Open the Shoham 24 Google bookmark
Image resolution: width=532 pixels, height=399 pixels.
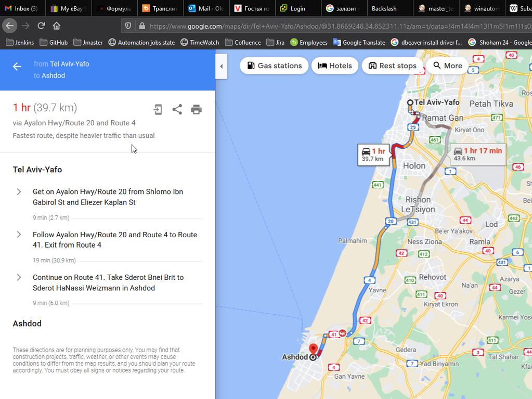(x=499, y=43)
